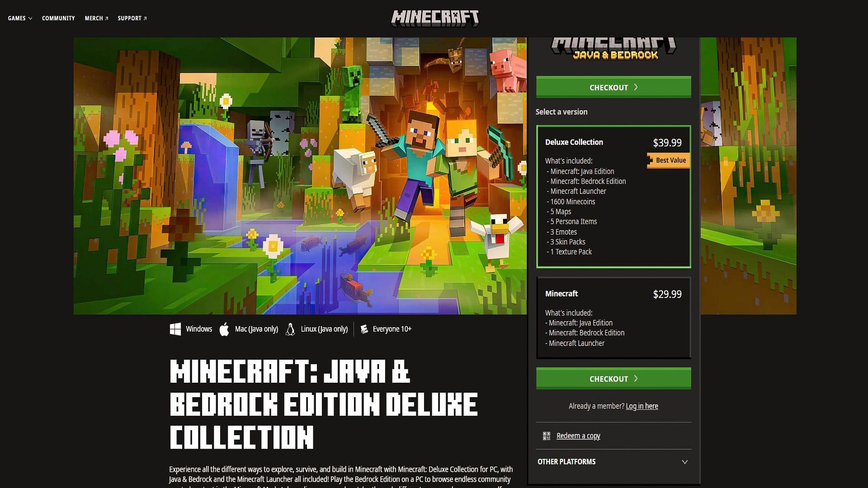Click the Redeem a copy icon
Image resolution: width=868 pixels, height=488 pixels.
(546, 436)
